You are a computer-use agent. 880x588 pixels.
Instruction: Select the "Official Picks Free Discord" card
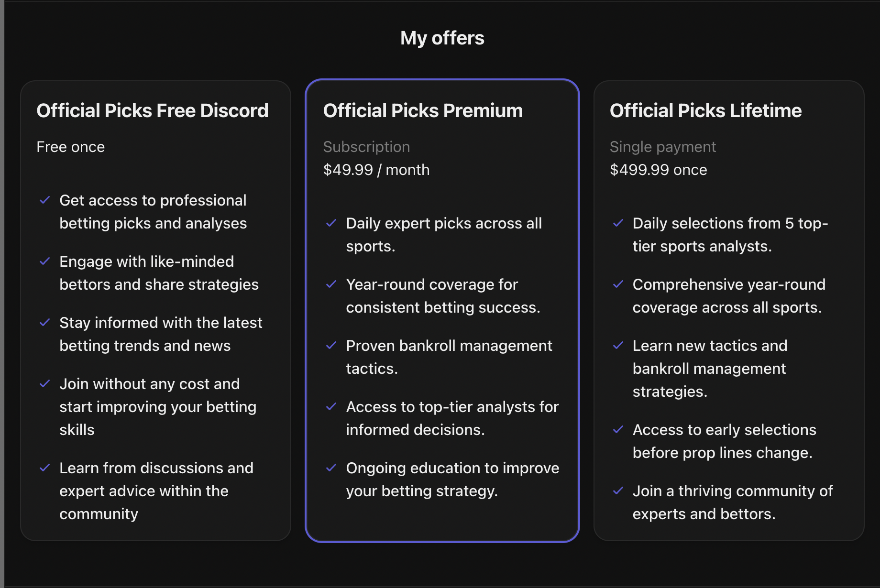tap(155, 311)
